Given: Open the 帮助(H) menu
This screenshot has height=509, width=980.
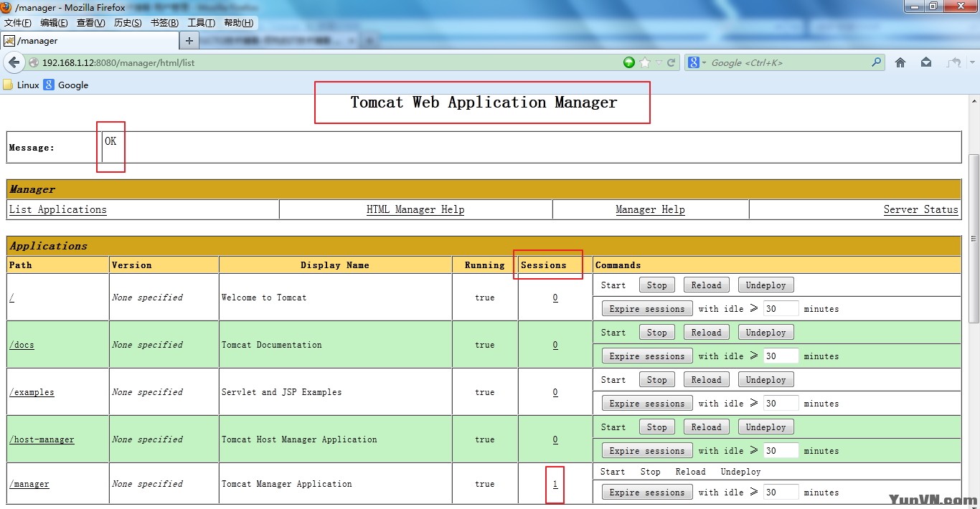Looking at the screenshot, I should [238, 23].
